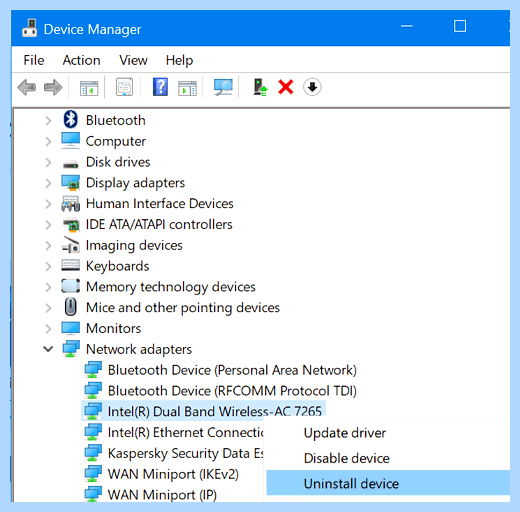520x512 pixels.
Task: Click the Network adapters category icon
Action: 71,348
